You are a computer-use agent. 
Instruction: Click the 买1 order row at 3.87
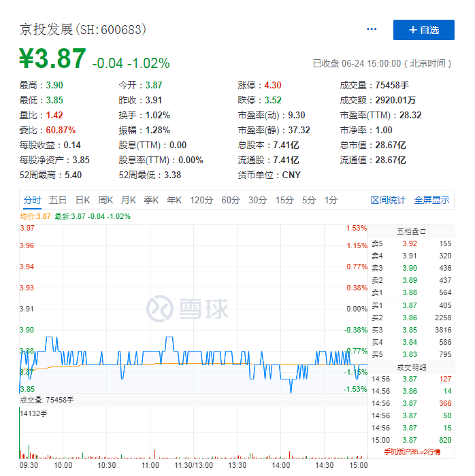coord(412,305)
